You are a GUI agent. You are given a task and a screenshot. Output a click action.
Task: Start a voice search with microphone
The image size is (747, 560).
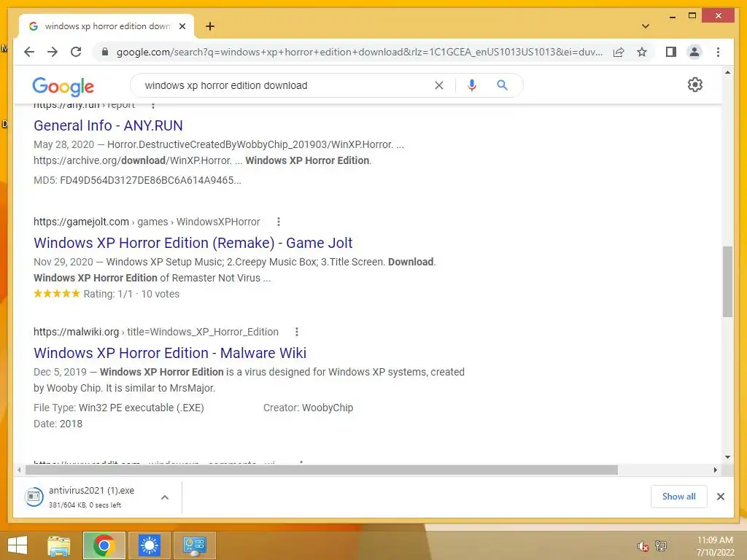click(472, 85)
